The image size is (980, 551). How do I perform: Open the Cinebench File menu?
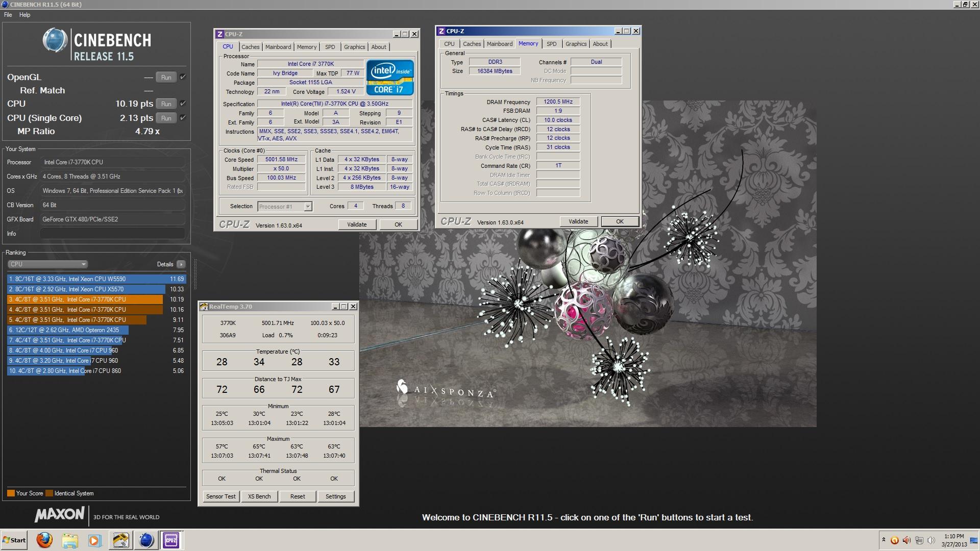[8, 15]
